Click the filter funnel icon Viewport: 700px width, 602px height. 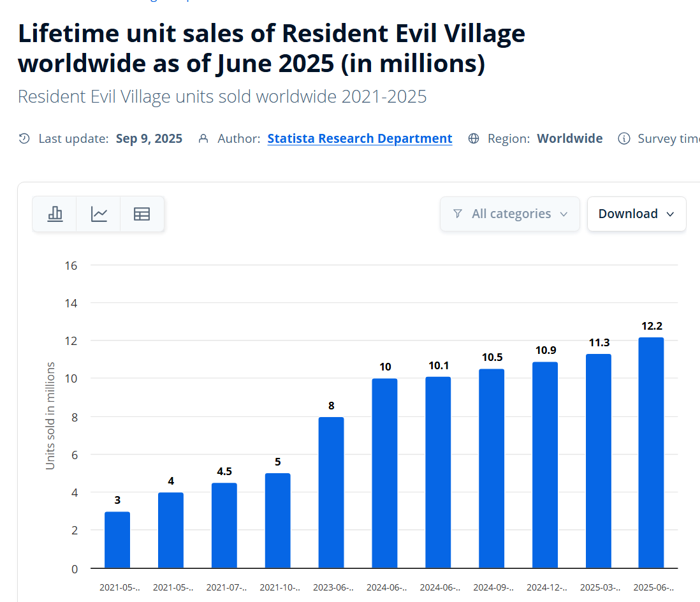(x=458, y=214)
